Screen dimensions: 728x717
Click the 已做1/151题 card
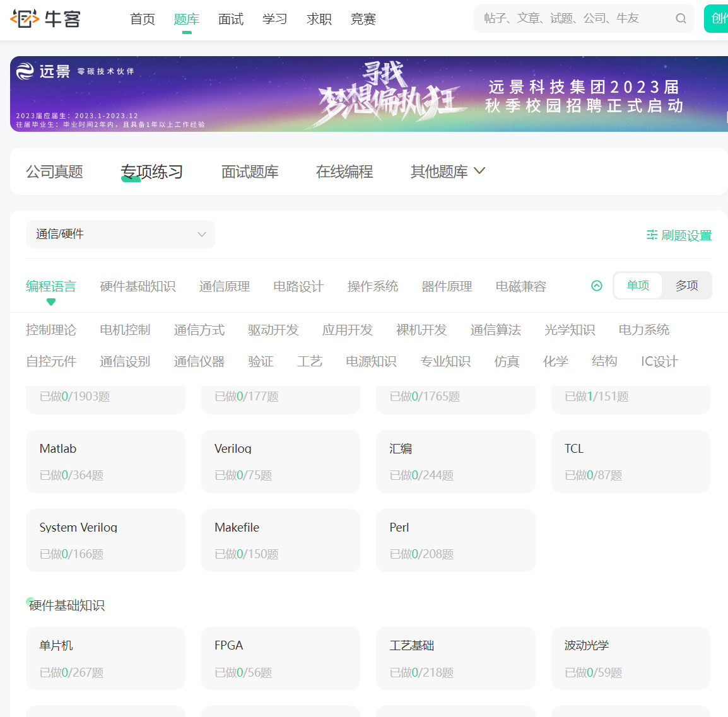630,399
